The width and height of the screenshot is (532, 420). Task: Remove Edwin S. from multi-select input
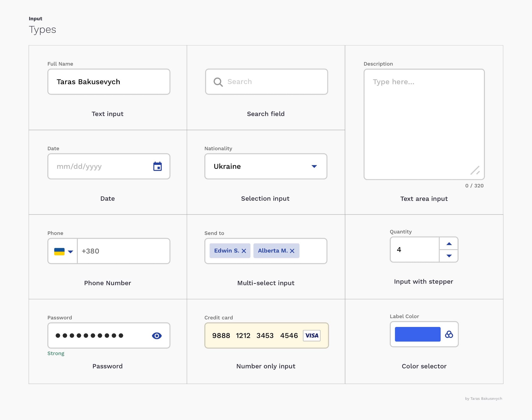click(x=244, y=251)
